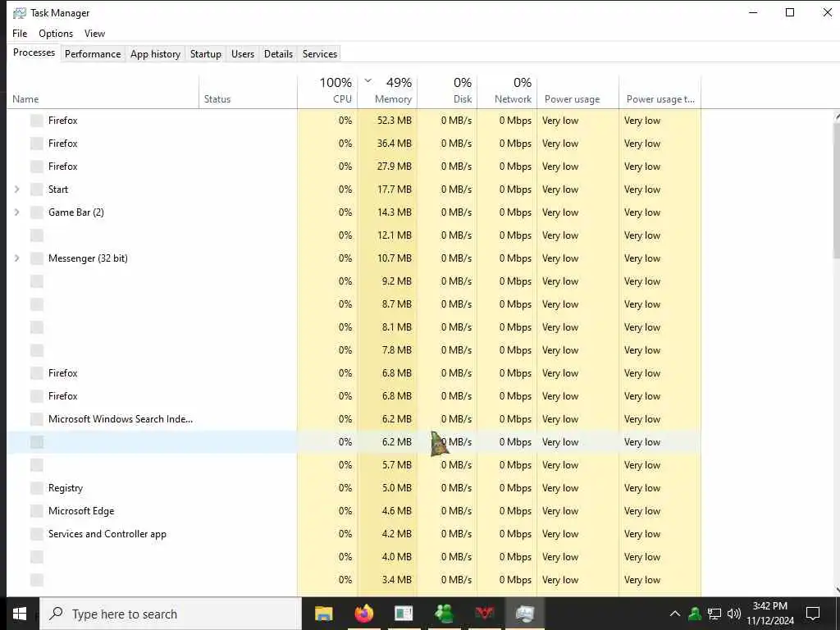Select Microsoft Windows Search Indexer row

pyautogui.click(x=354, y=419)
